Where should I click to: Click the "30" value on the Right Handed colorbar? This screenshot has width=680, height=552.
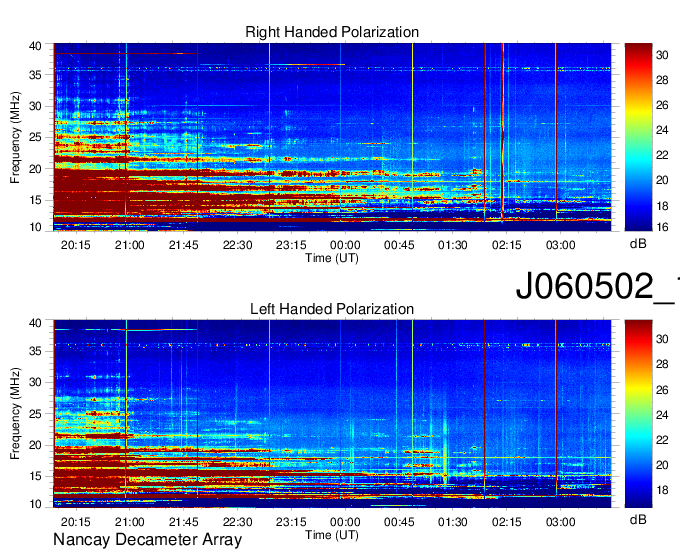click(x=662, y=55)
